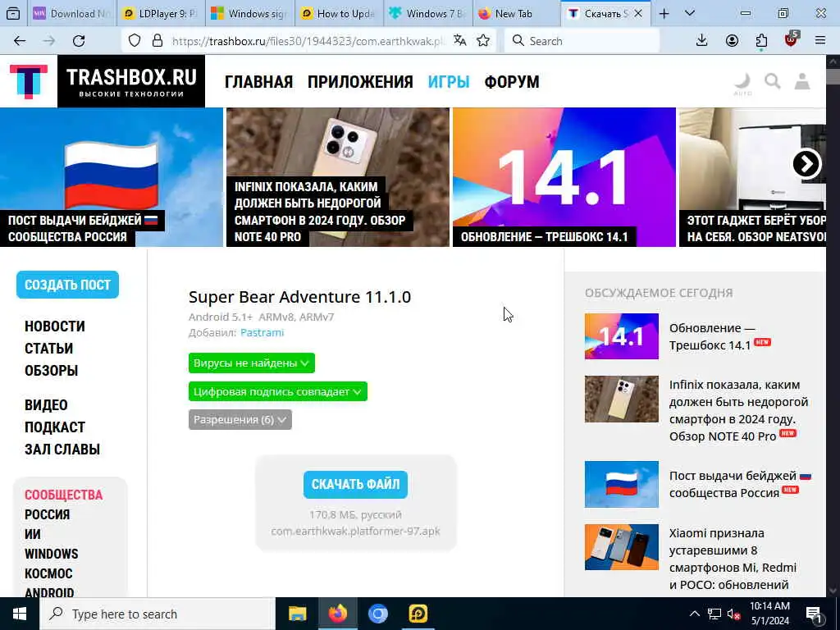List all tabs dropdown

(690, 14)
